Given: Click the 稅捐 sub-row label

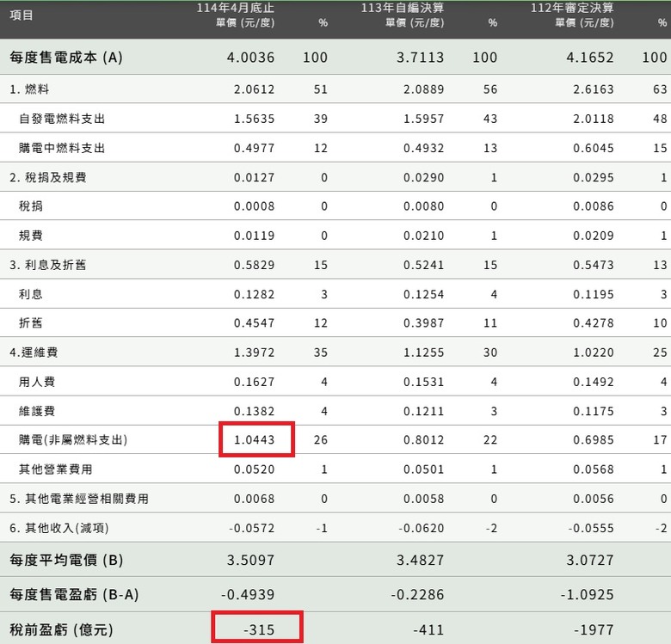Looking at the screenshot, I should tap(31, 206).
